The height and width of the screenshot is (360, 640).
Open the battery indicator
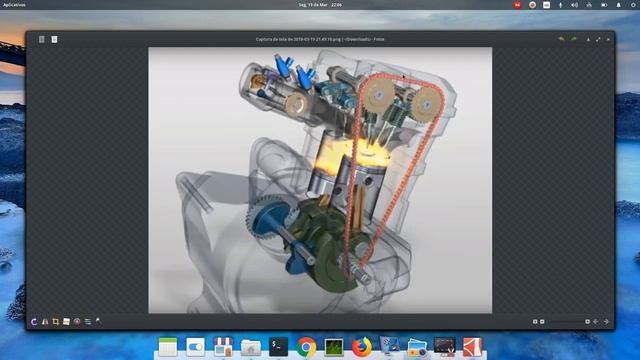click(604, 5)
